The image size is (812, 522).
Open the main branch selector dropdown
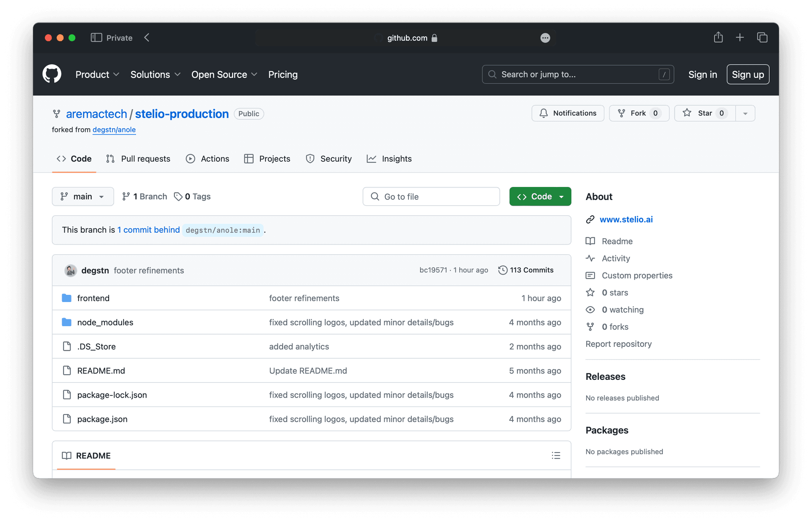click(x=83, y=196)
